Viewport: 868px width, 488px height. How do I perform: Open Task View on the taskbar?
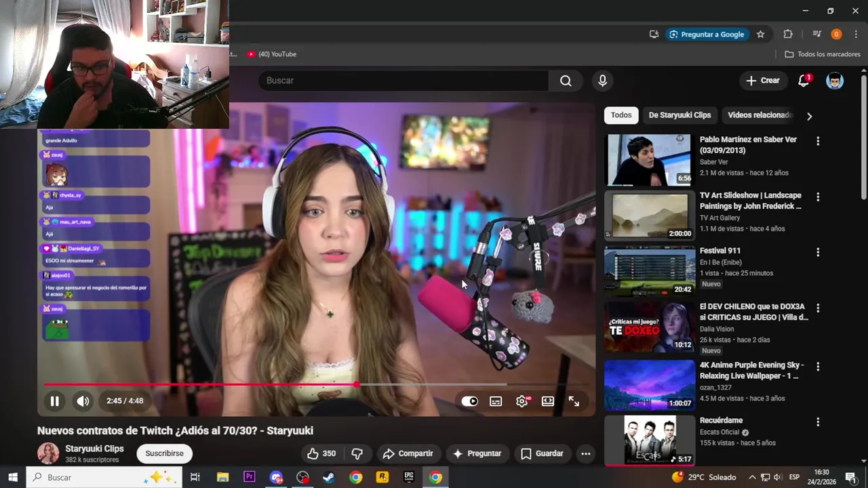(x=195, y=477)
